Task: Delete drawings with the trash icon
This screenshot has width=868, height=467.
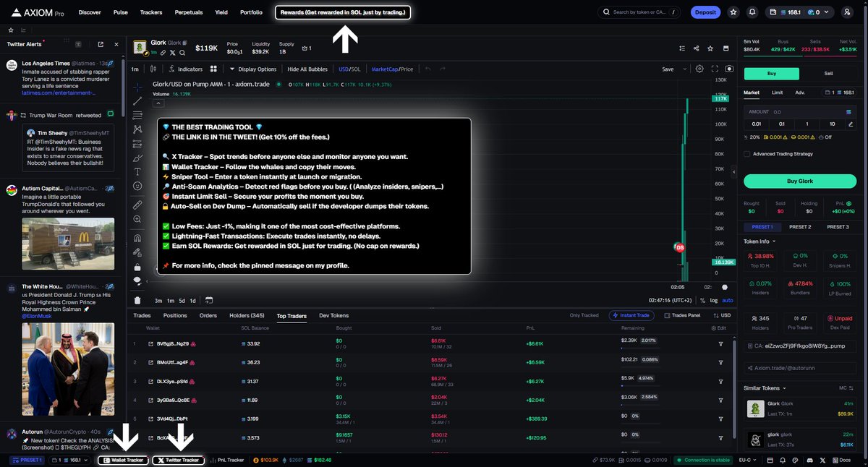Action: coord(137,300)
